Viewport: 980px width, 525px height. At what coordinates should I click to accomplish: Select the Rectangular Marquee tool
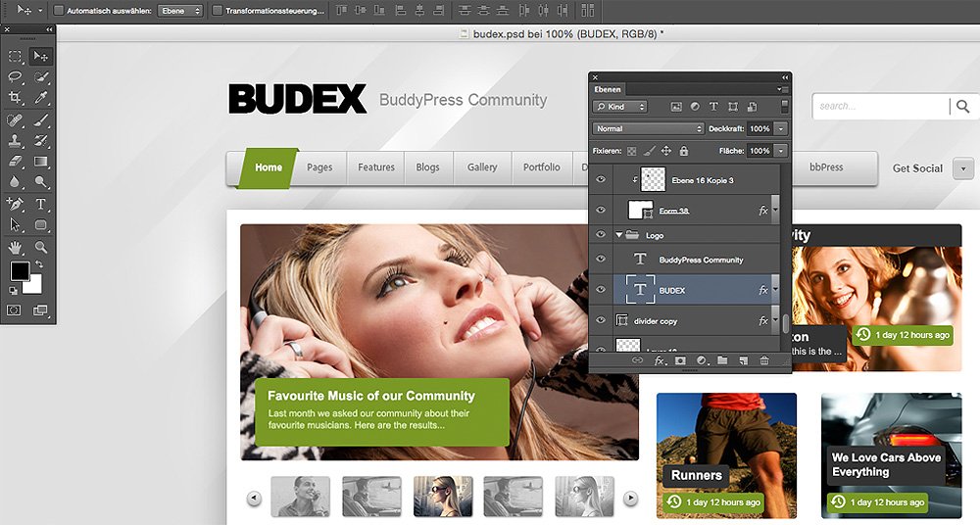coord(15,56)
